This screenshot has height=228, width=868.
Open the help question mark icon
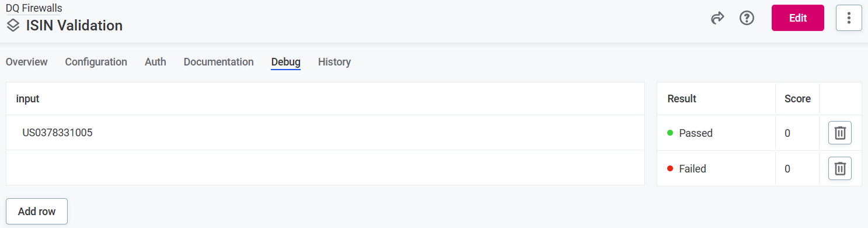747,18
